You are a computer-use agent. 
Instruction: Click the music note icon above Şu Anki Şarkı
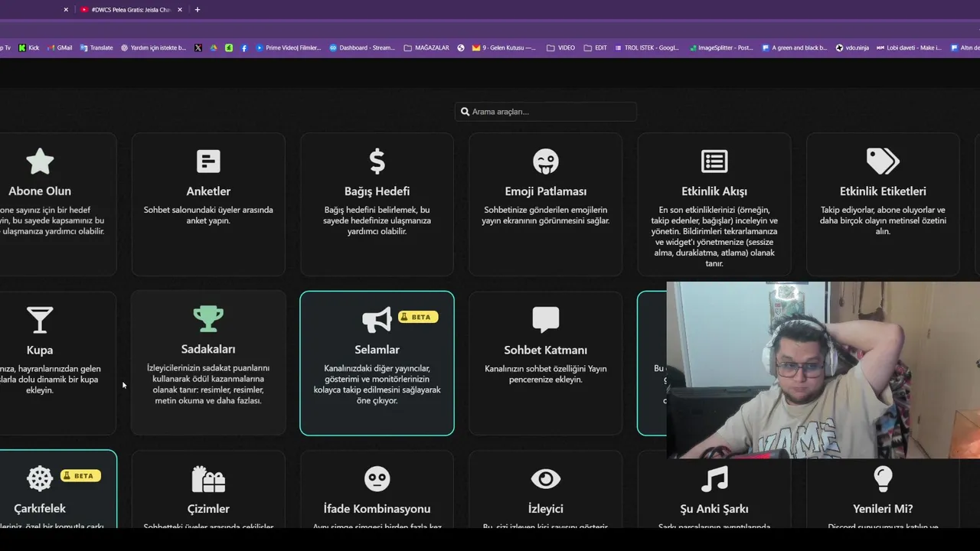[714, 478]
